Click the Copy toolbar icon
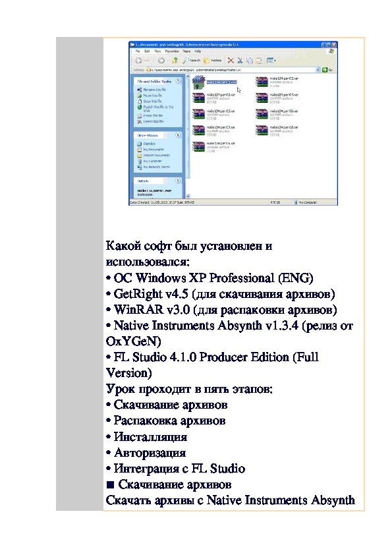Viewport: 392px width, 555px height. pos(250,61)
